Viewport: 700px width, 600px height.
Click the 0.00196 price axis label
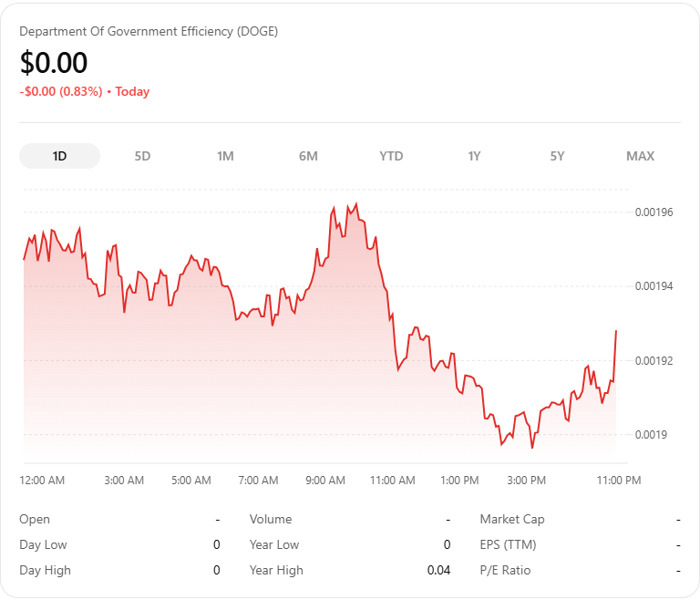tap(654, 212)
